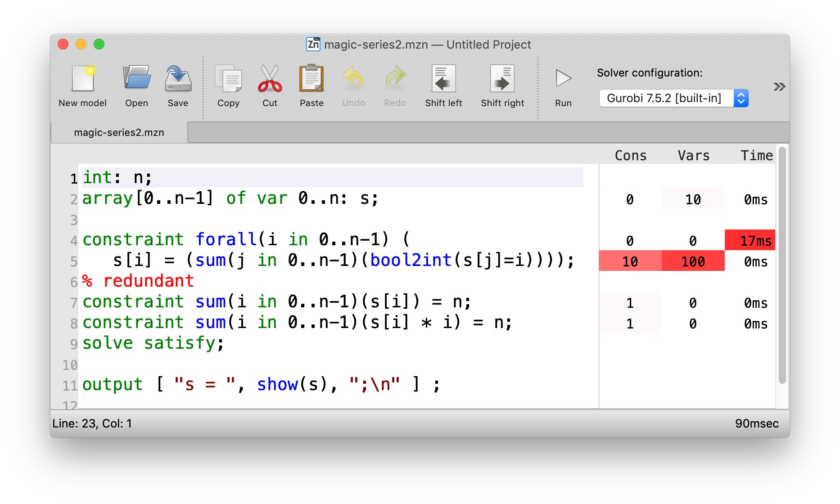Paste using the clipboard icon
The width and height of the screenshot is (840, 504).
(x=312, y=79)
